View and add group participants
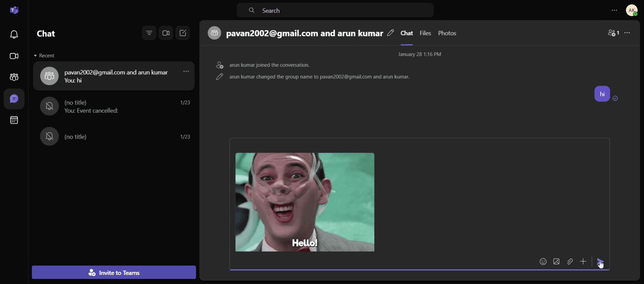This screenshot has width=644, height=284. pos(613,33)
